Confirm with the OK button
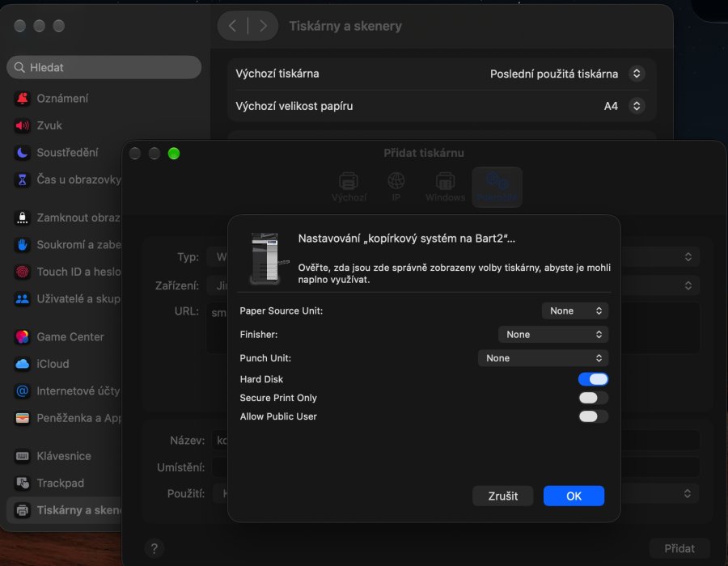 coord(574,496)
